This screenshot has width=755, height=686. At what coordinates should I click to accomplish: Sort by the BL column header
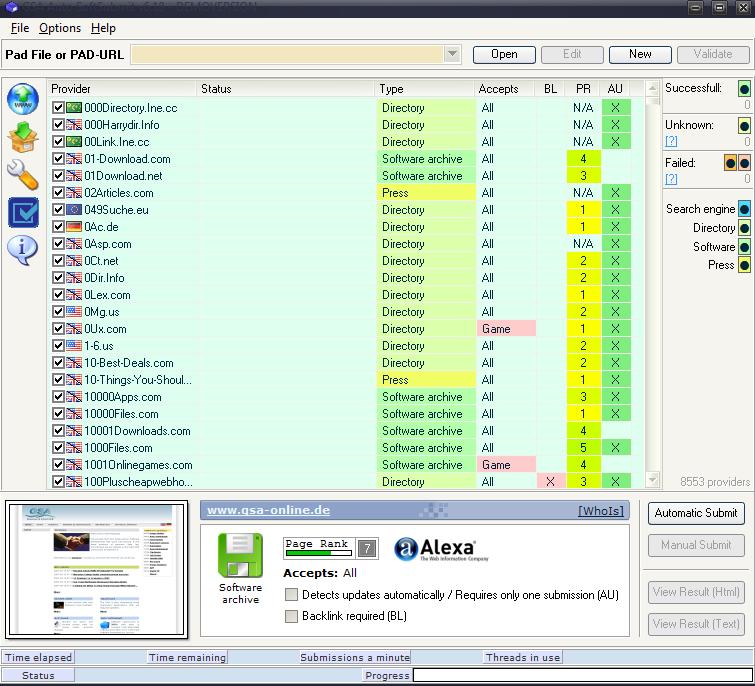pos(550,89)
